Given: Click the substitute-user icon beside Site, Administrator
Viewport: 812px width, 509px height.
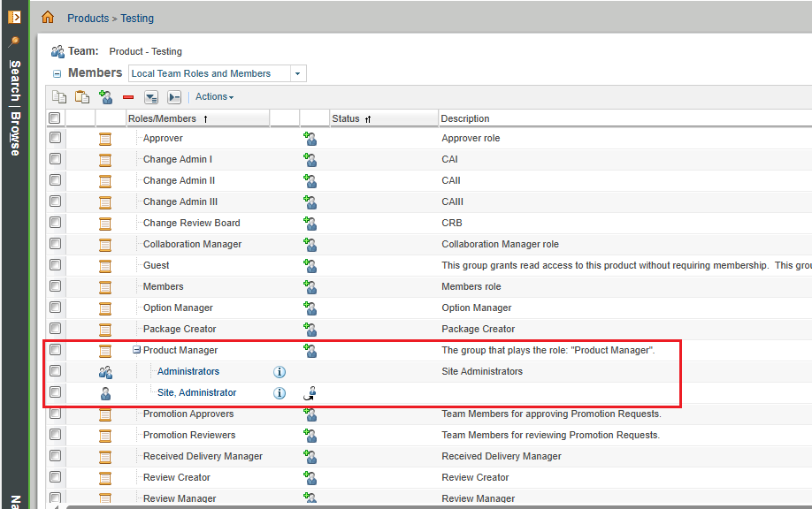Looking at the screenshot, I should pyautogui.click(x=310, y=392).
